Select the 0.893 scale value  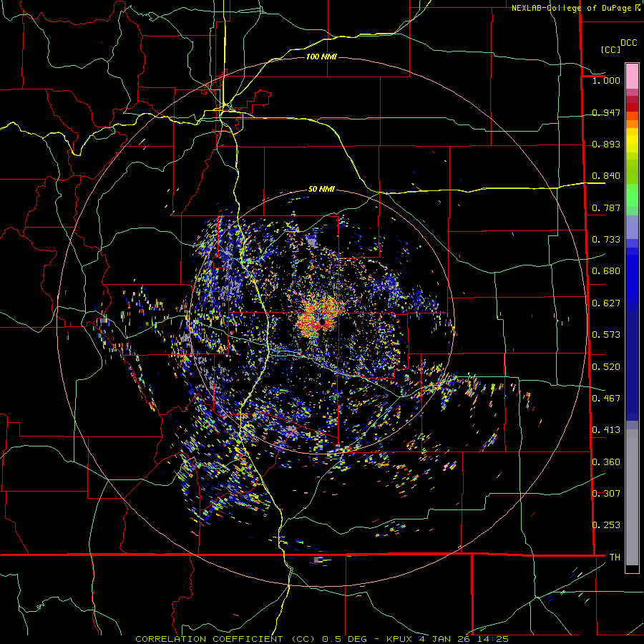606,144
